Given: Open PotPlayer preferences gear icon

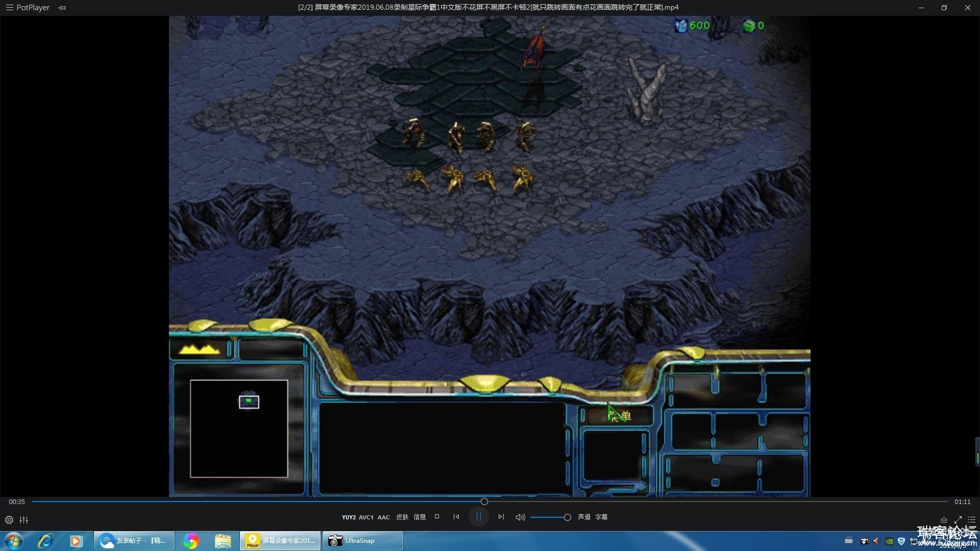Looking at the screenshot, I should click(9, 520).
